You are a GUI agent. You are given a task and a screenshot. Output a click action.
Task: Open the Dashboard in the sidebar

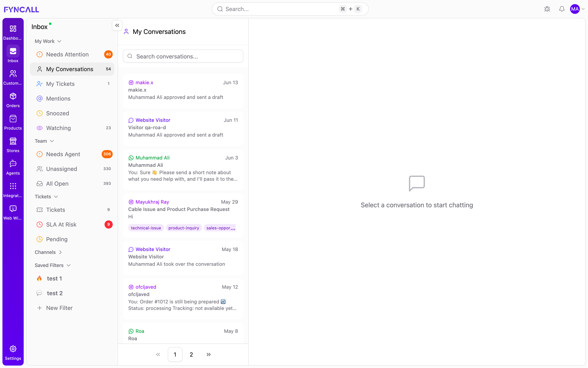pyautogui.click(x=13, y=33)
